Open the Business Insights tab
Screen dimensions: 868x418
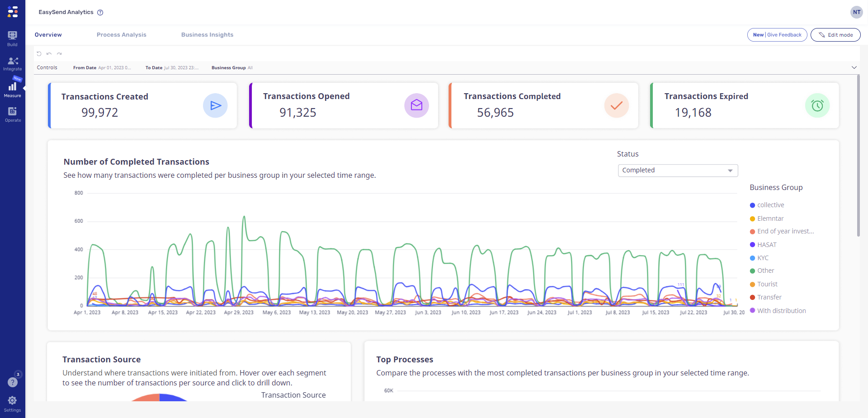pyautogui.click(x=207, y=34)
